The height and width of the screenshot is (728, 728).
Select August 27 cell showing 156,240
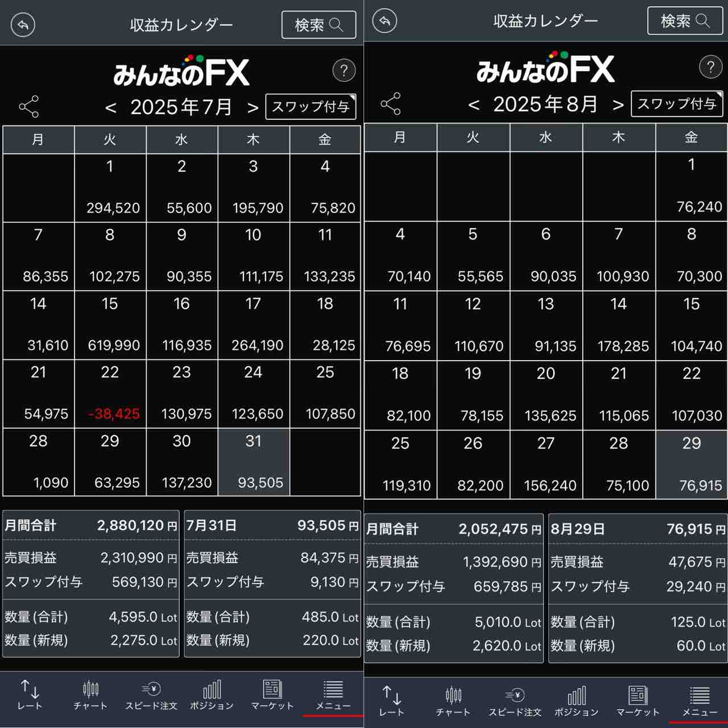click(546, 465)
